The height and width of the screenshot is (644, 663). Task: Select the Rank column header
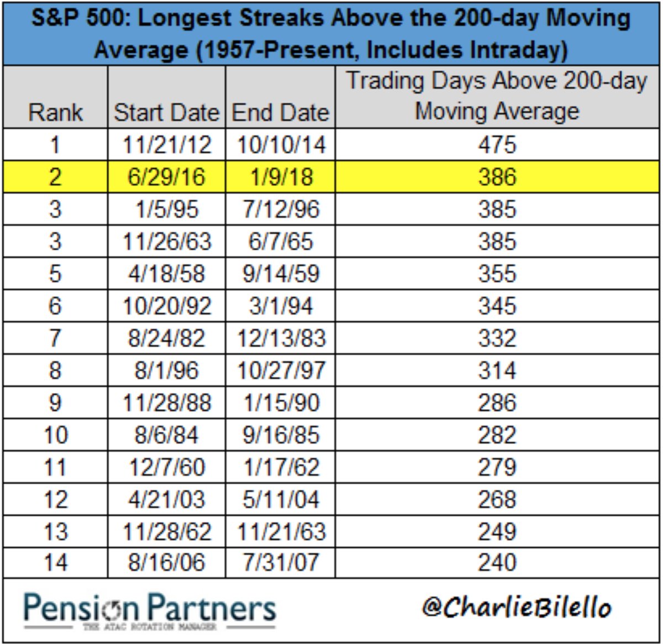click(x=55, y=112)
